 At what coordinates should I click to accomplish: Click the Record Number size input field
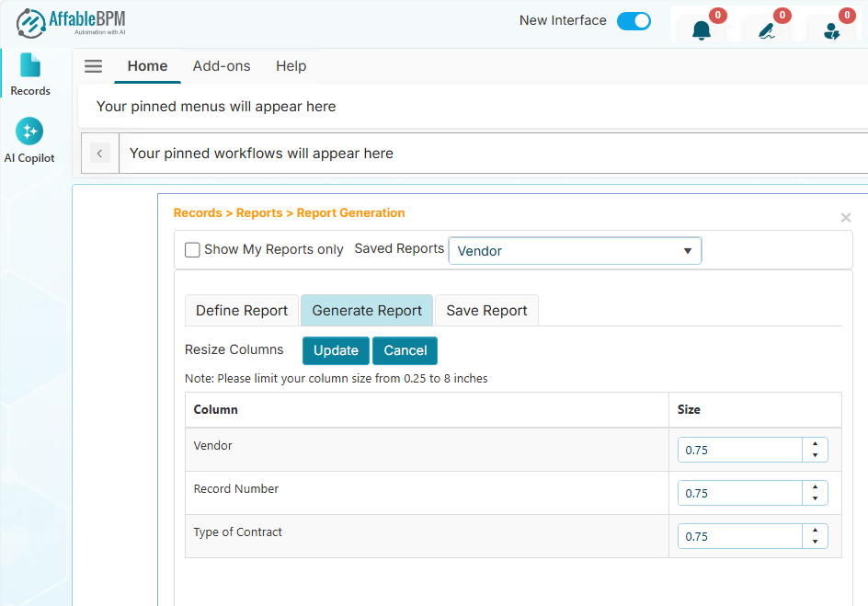(739, 493)
